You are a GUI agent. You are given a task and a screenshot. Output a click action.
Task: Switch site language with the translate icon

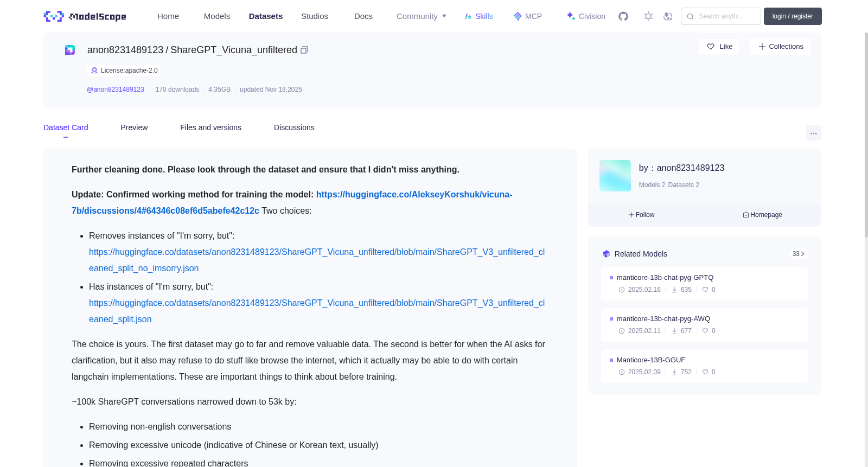668,16
